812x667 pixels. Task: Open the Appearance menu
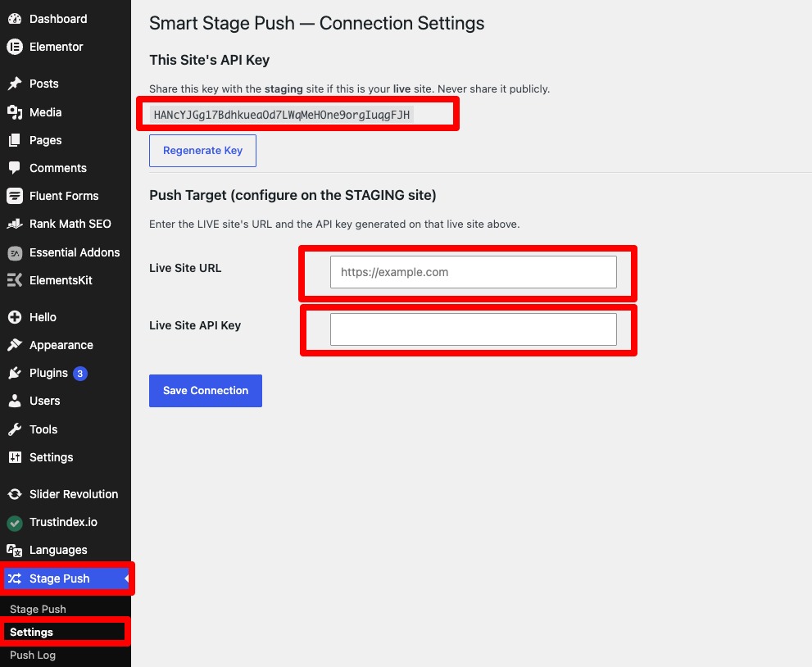61,345
